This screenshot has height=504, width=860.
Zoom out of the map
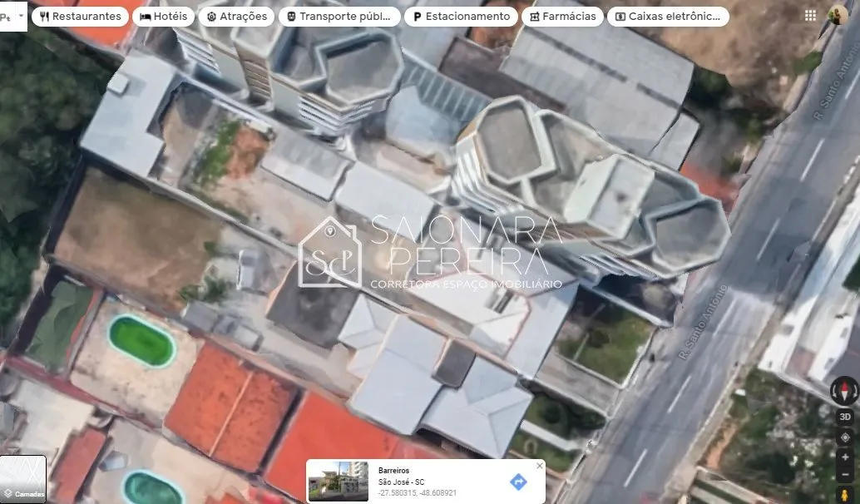coord(845,474)
